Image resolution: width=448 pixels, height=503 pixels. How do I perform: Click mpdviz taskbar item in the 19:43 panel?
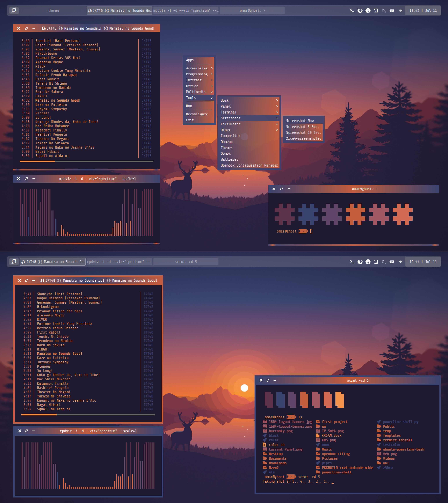(x=186, y=11)
